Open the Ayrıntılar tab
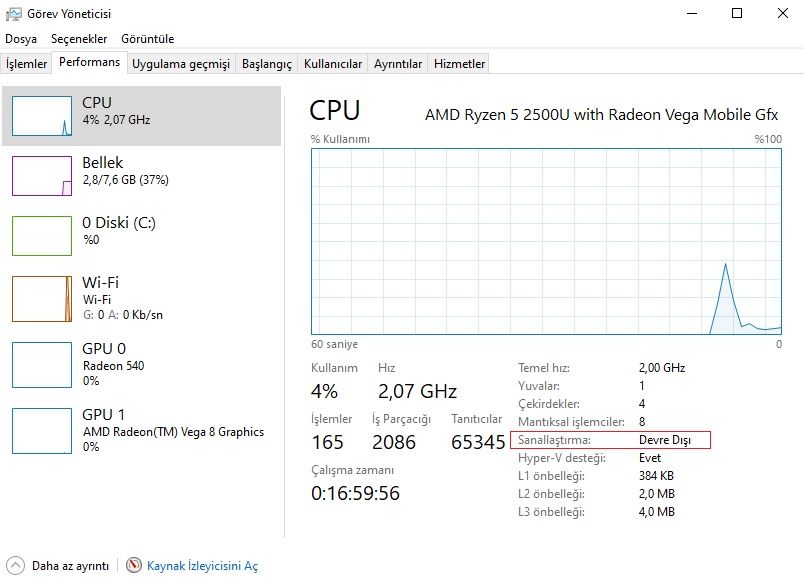The width and height of the screenshot is (804, 588). (x=398, y=64)
